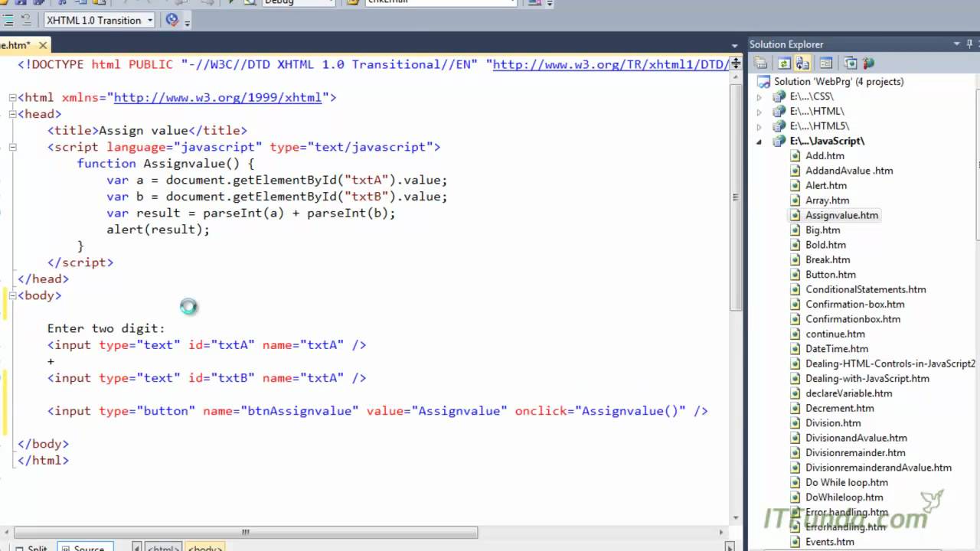Click the Add.htm file icon

795,156
